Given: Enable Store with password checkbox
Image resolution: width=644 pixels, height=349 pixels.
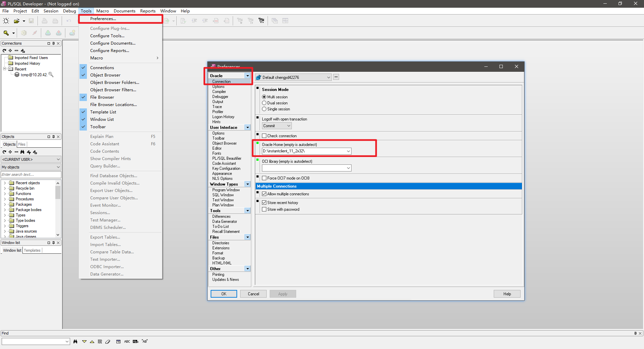Looking at the screenshot, I should (264, 209).
